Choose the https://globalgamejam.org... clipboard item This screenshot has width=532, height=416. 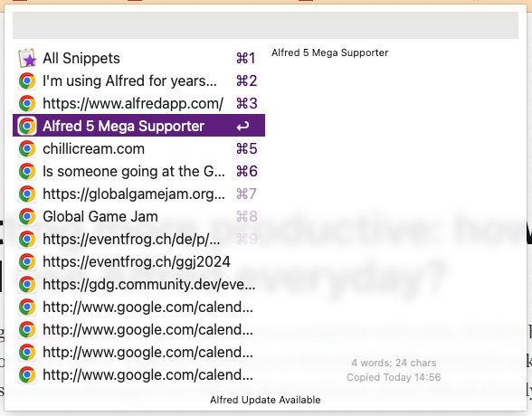(x=138, y=194)
